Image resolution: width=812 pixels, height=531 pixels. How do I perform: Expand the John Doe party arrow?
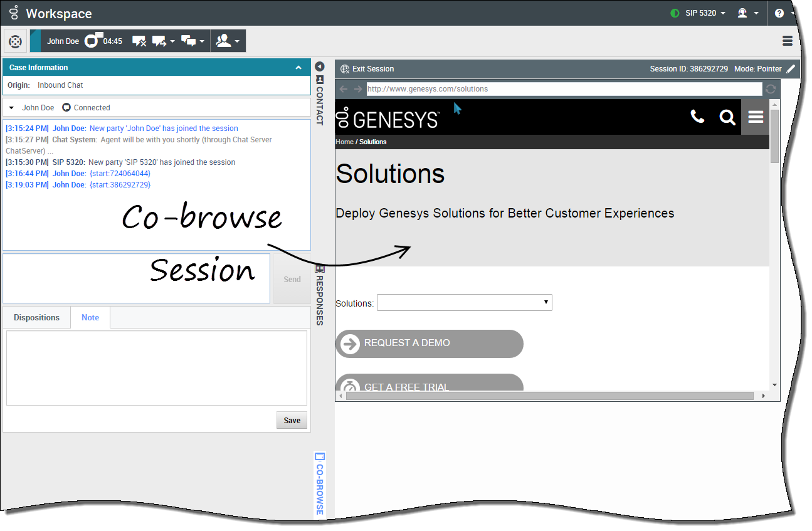pos(11,108)
